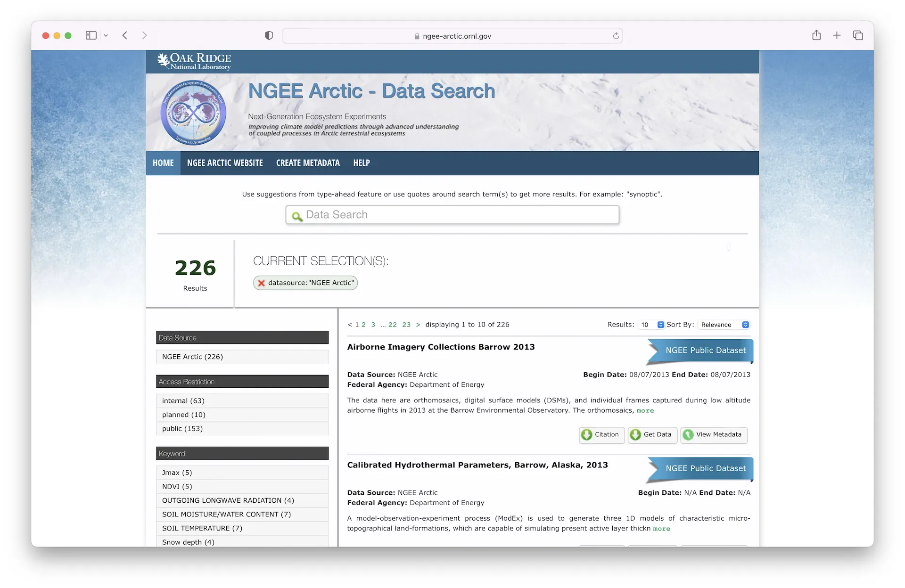Click the Oak Ridge National Laboratory logo
905x588 pixels.
pos(194,62)
